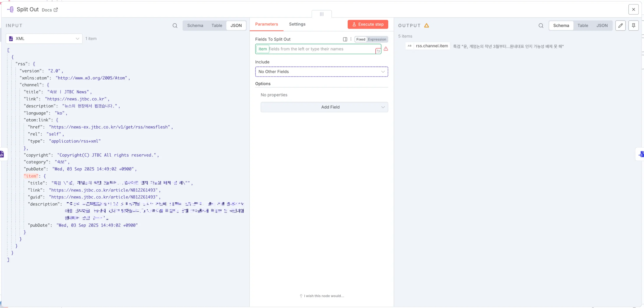This screenshot has width=644, height=308.
Task: Switch input view to Table
Action: pyautogui.click(x=216, y=25)
